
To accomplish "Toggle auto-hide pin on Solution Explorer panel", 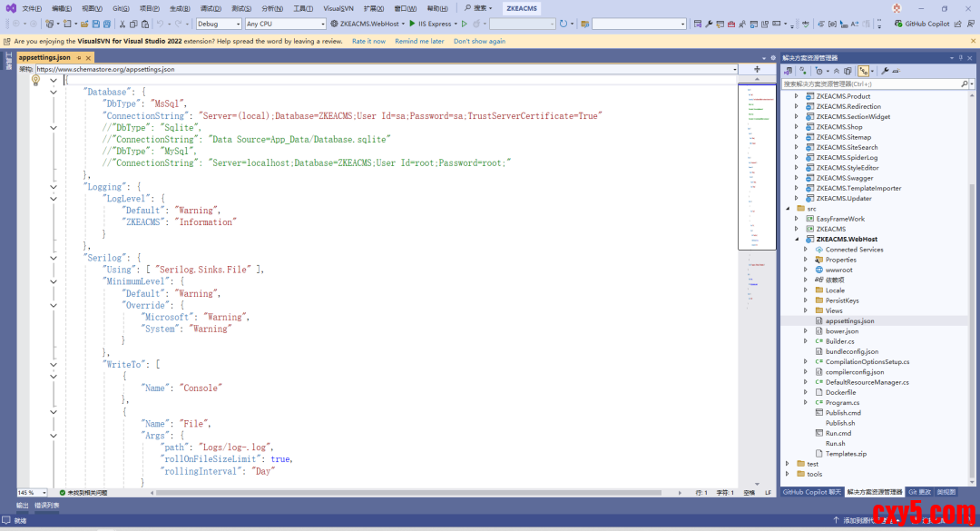I will [962, 57].
